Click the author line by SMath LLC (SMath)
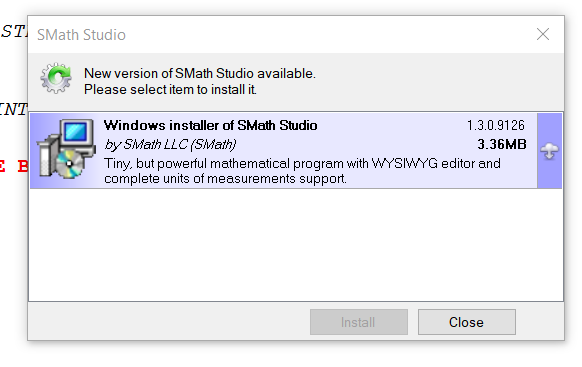582x367 pixels. pyautogui.click(x=170, y=144)
